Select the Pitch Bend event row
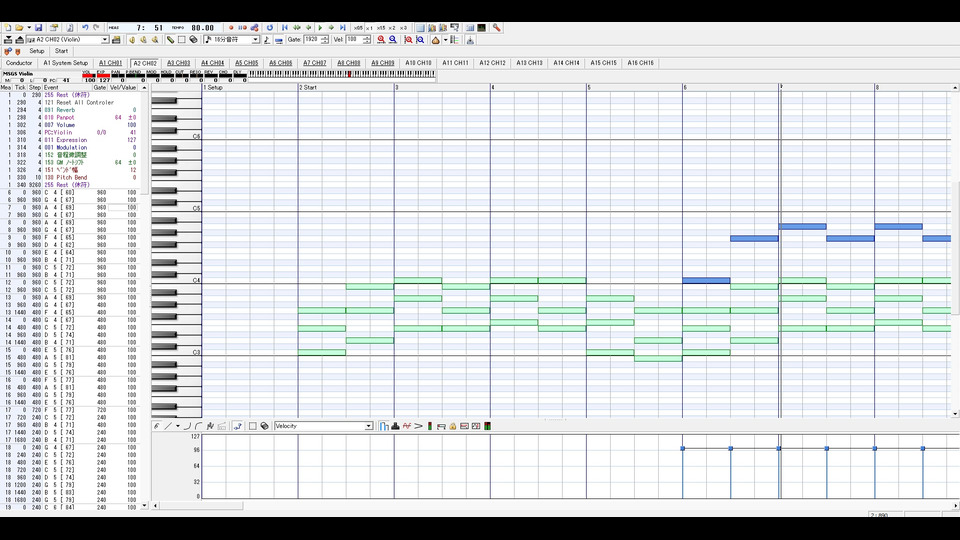The image size is (960, 540). click(72, 178)
